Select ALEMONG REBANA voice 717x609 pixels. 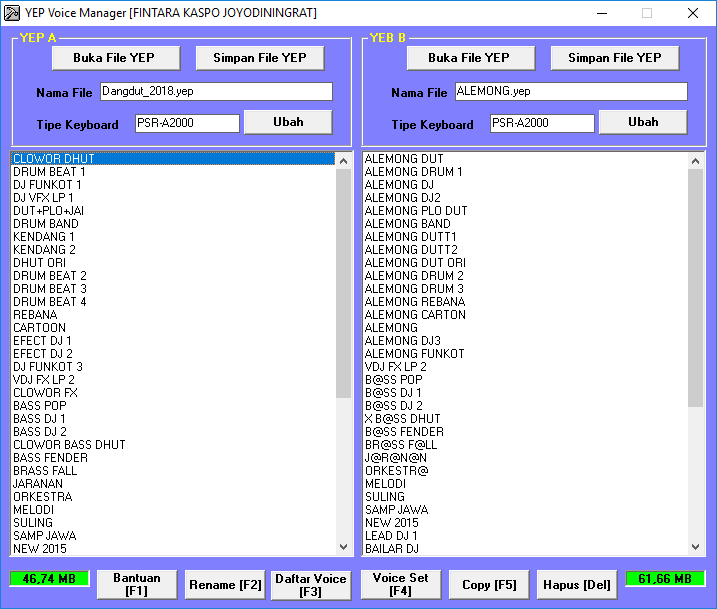tap(525, 302)
